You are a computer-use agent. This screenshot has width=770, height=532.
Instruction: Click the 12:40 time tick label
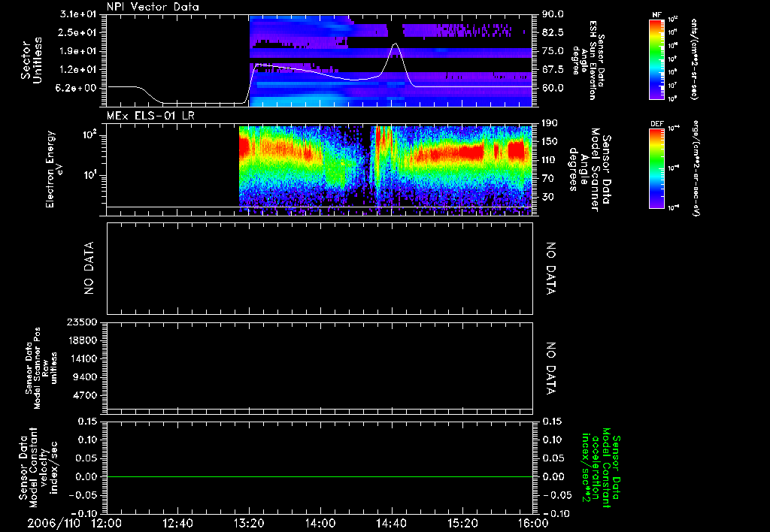177,523
